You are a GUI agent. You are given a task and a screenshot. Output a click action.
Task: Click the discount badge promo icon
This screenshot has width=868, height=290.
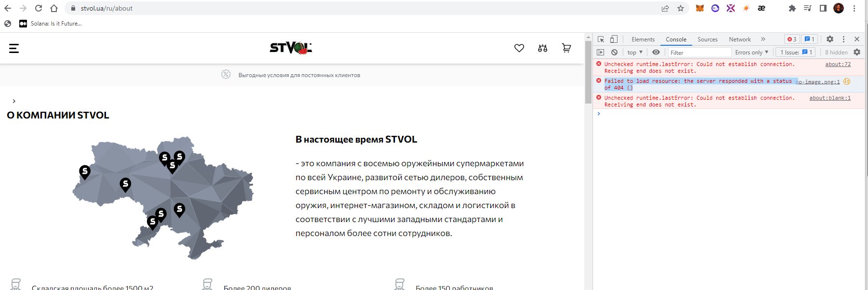pyautogui.click(x=226, y=74)
